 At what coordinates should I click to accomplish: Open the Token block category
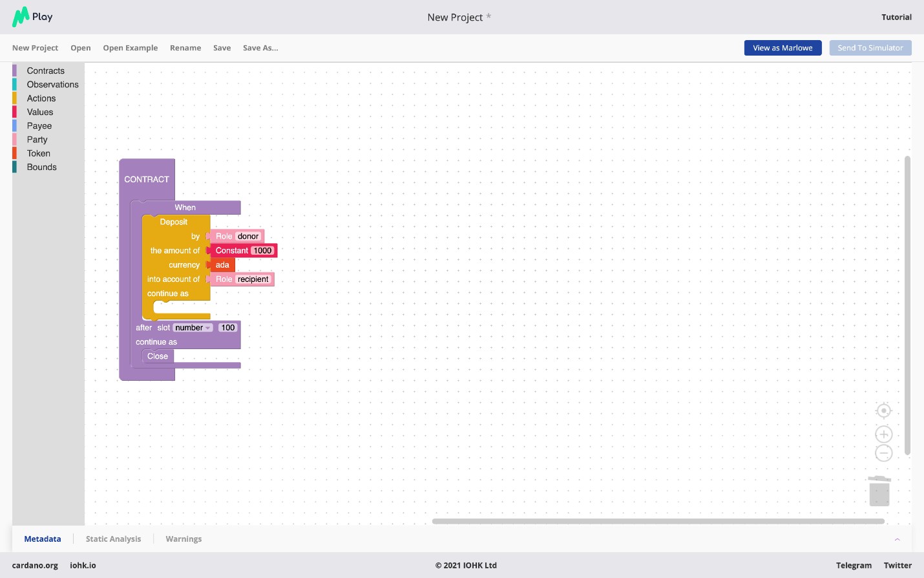coord(39,153)
